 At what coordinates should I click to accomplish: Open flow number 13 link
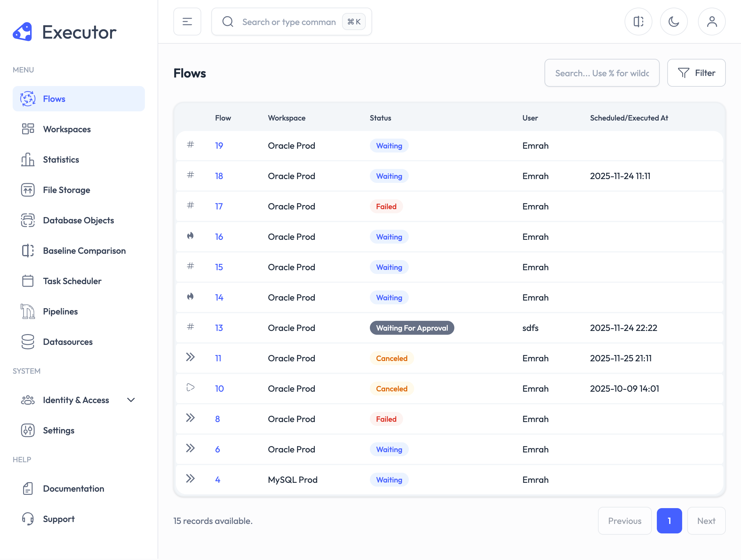tap(219, 328)
